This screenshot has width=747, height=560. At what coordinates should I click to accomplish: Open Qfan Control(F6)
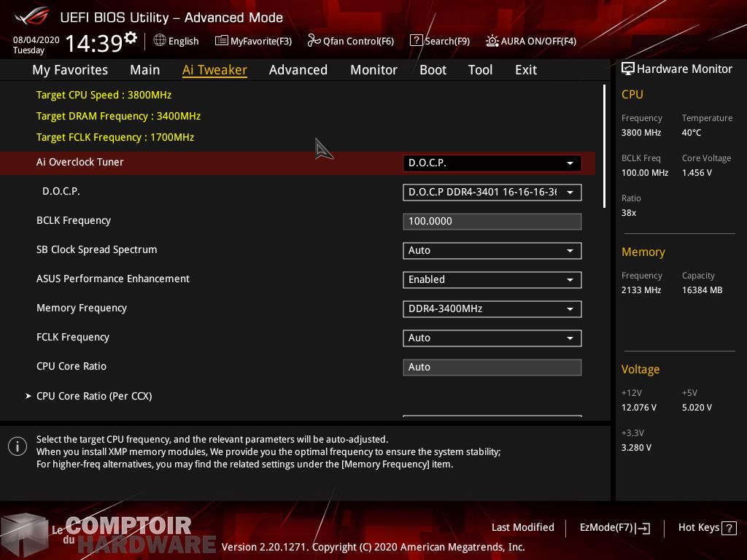351,41
